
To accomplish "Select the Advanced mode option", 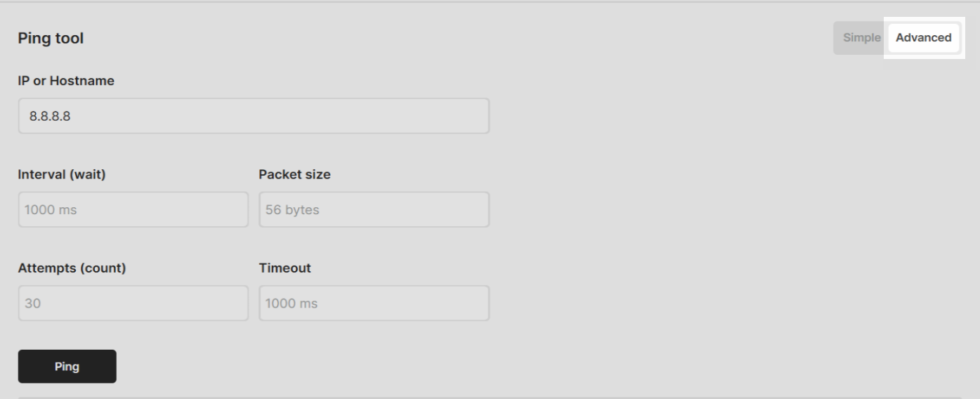I will coord(923,38).
